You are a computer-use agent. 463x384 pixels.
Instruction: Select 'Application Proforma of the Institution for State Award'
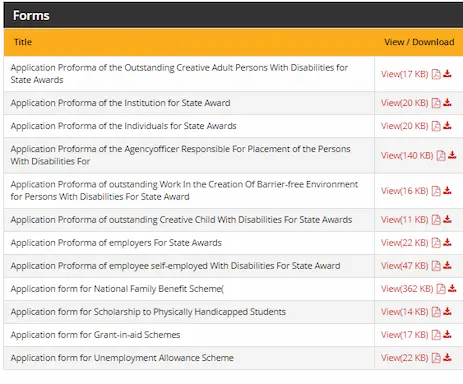[120, 103]
